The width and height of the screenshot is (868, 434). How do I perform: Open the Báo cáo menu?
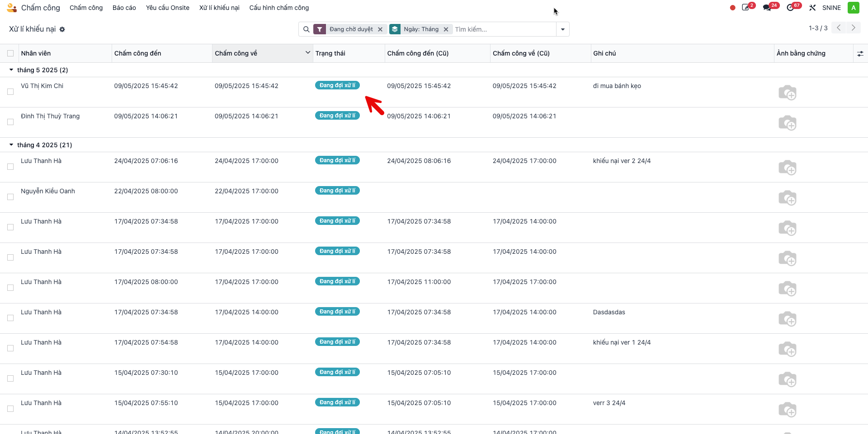124,8
